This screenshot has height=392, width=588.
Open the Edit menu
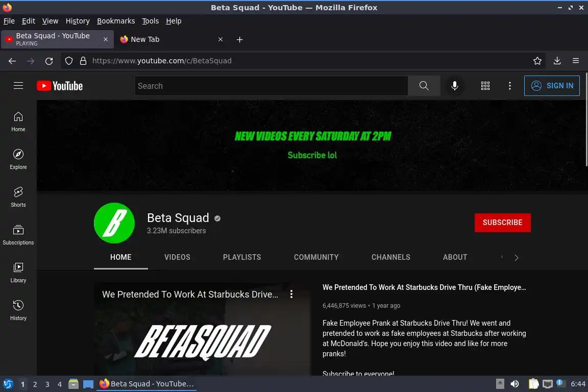[29, 21]
